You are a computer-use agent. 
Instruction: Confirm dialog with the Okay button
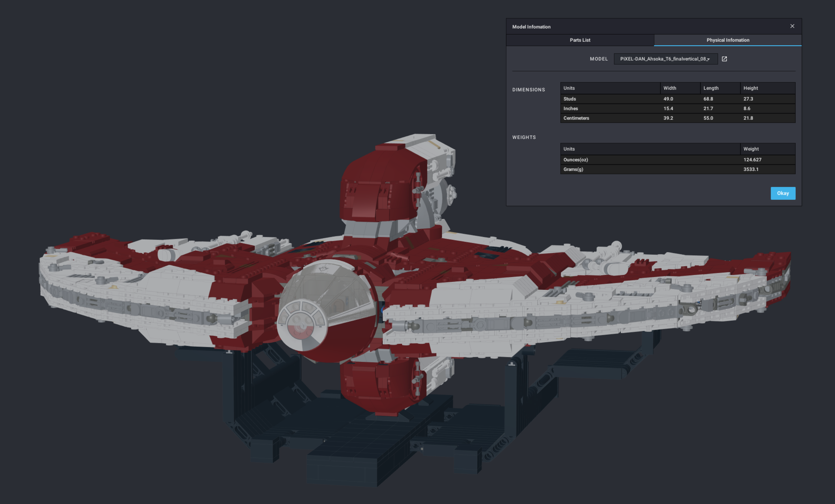[x=783, y=193]
